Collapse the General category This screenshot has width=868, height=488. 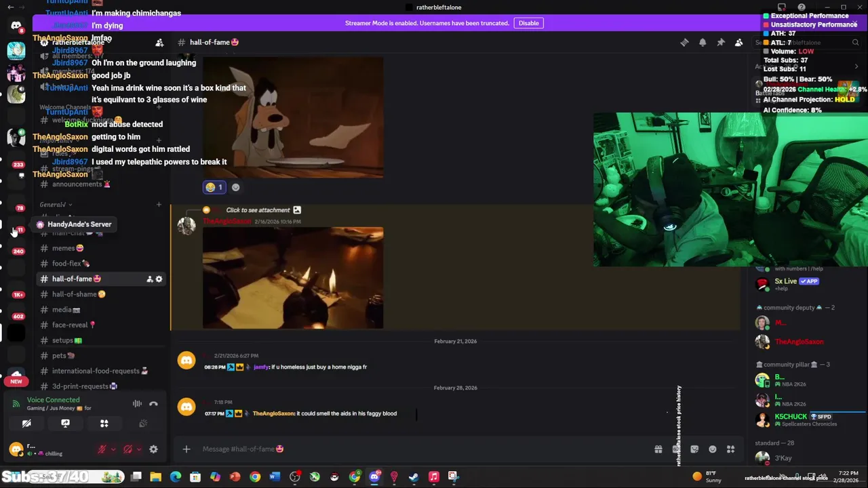tap(56, 205)
